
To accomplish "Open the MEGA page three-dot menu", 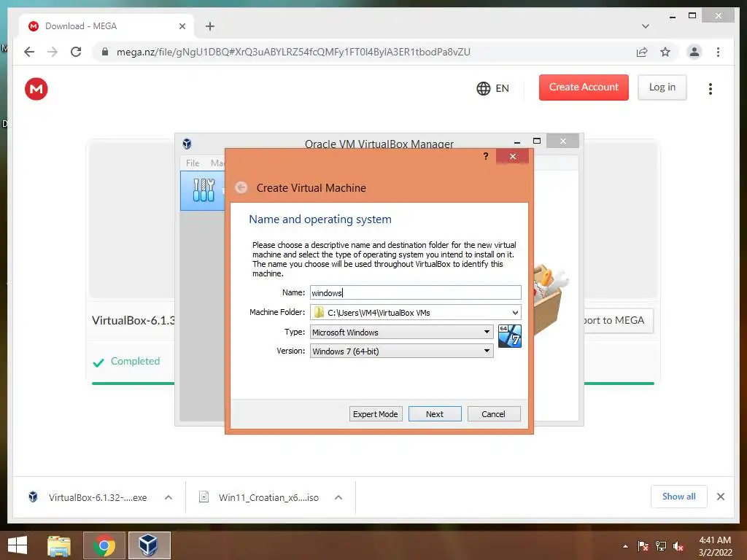I will pyautogui.click(x=711, y=88).
